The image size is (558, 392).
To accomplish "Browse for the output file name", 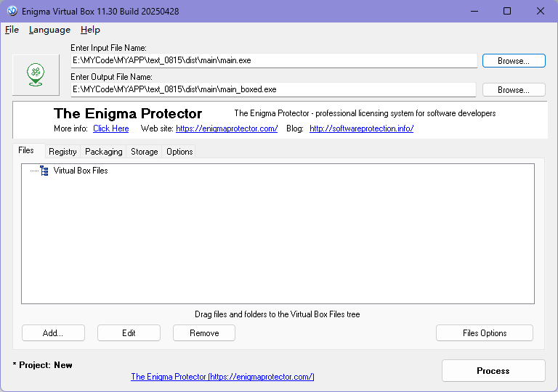I will coord(514,90).
